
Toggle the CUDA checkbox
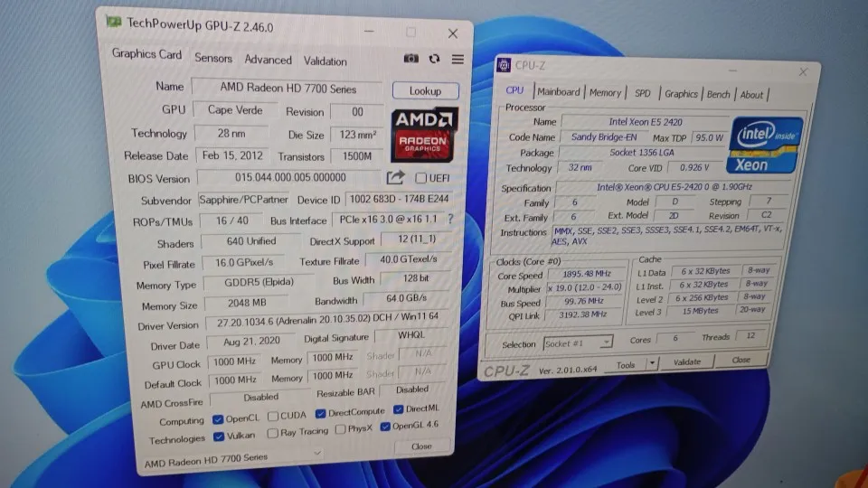point(273,416)
